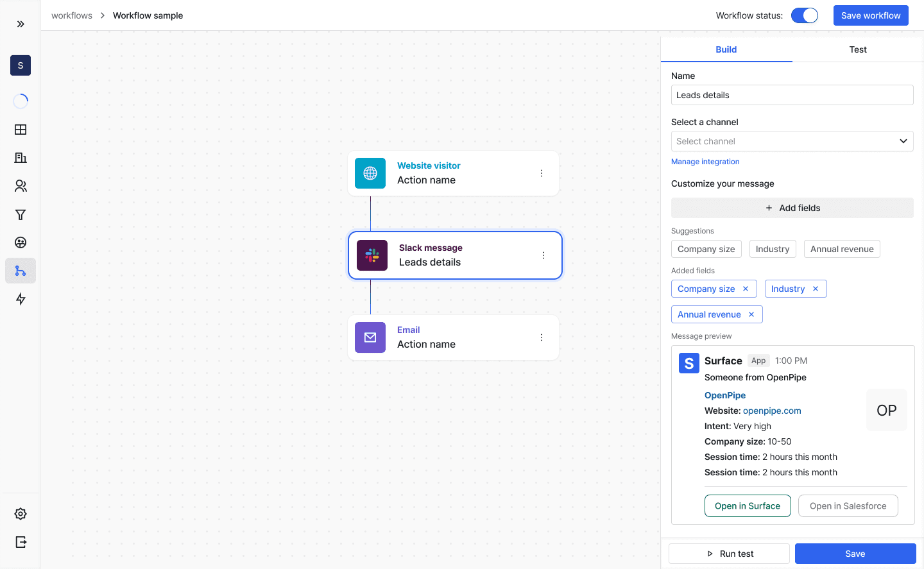Click the Name input field
The image size is (924, 569).
click(x=792, y=95)
